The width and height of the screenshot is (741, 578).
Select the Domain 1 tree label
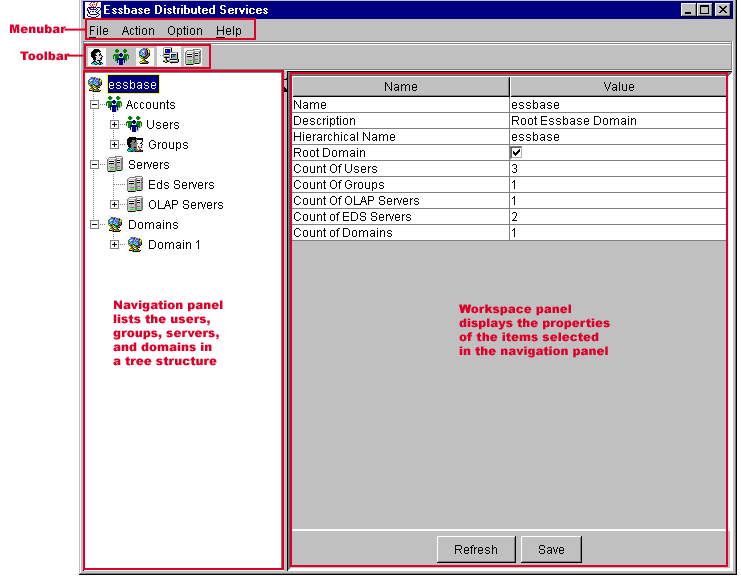pos(174,245)
